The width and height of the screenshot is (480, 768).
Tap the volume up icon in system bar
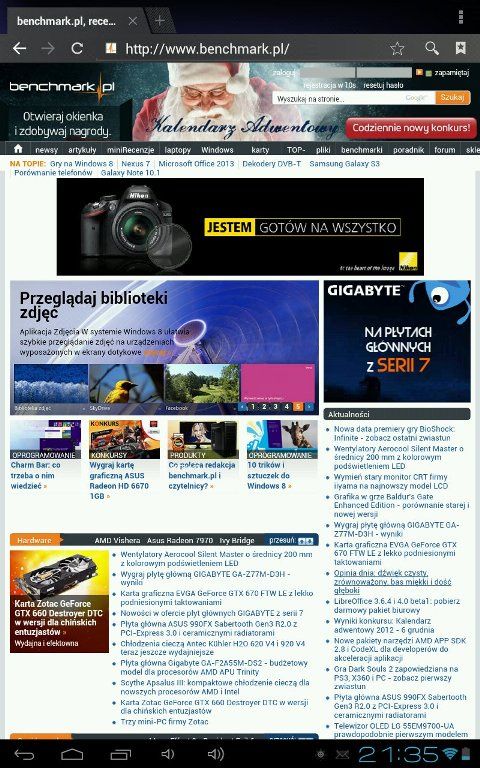coord(216,754)
